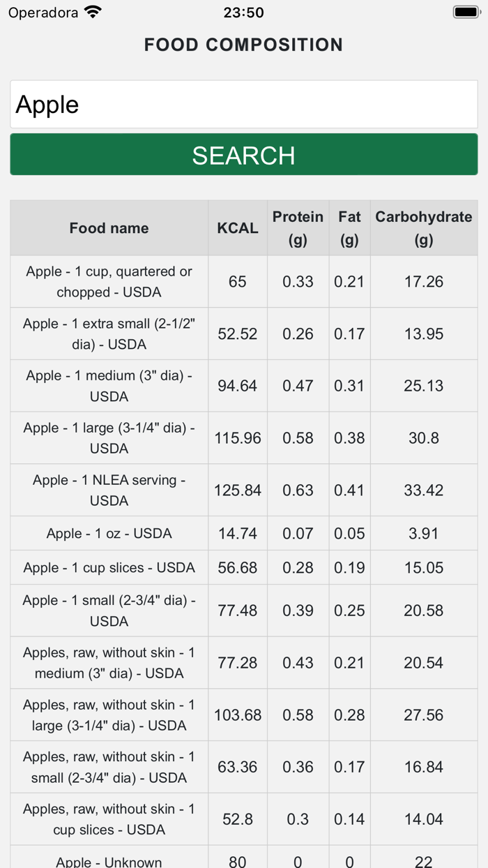
Task: Tap the clock showing 23:50
Action: [x=243, y=12]
